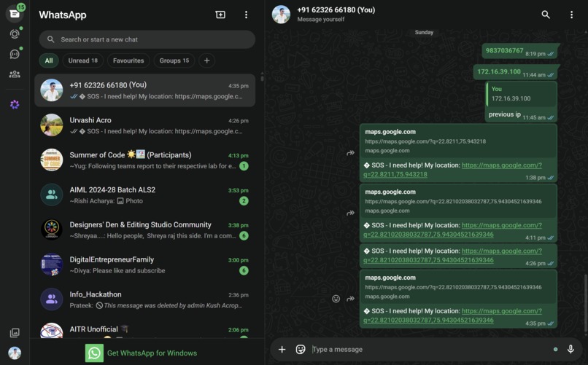Select the 9837036767 message bubble
Viewport: 588px width, 365px height.
coord(520,51)
